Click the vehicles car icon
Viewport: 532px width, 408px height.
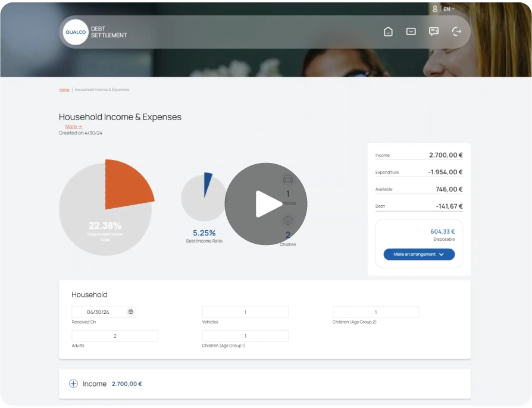click(287, 179)
